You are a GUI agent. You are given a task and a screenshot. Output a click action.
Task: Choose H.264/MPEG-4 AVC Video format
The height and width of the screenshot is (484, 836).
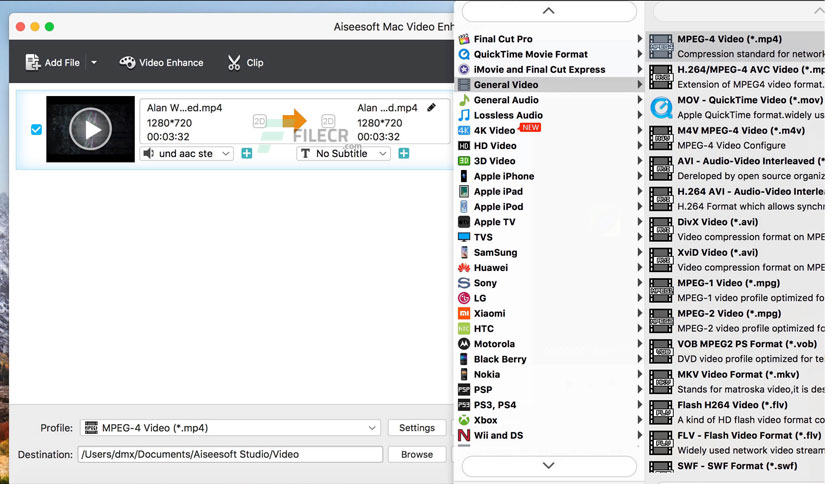pyautogui.click(x=736, y=77)
